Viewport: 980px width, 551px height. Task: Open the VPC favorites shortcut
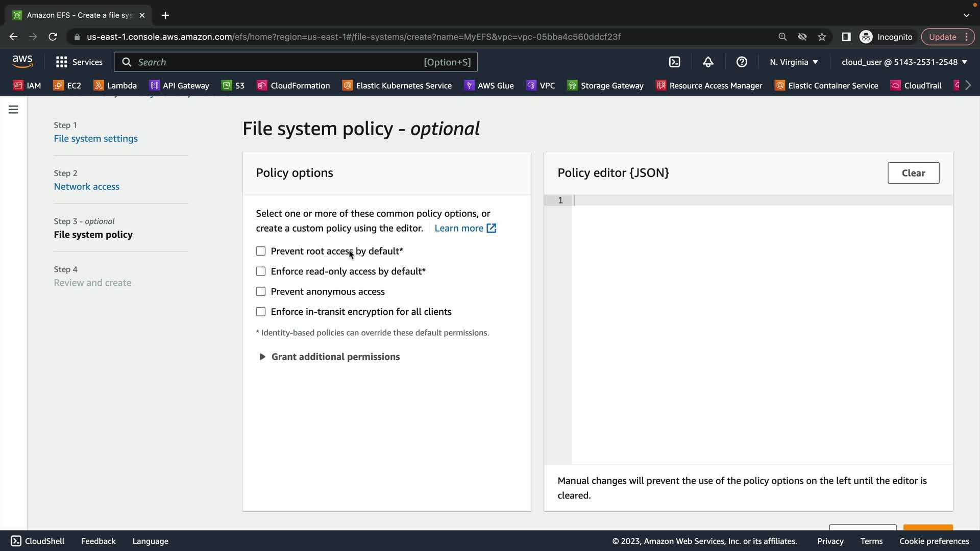[541, 85]
